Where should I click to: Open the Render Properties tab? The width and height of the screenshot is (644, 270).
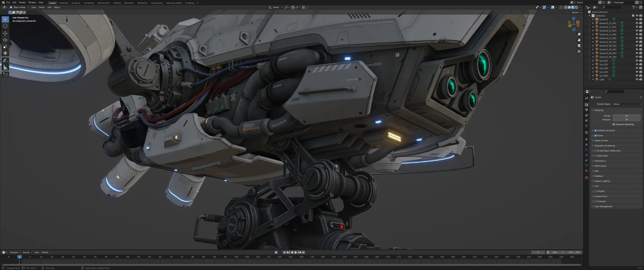[586, 105]
